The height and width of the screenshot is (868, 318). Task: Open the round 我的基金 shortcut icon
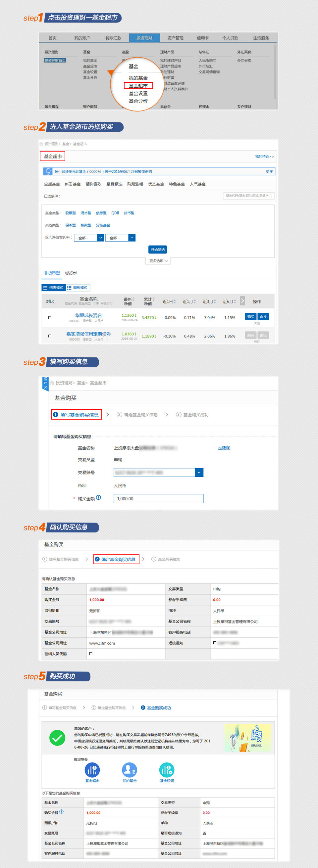(x=130, y=770)
